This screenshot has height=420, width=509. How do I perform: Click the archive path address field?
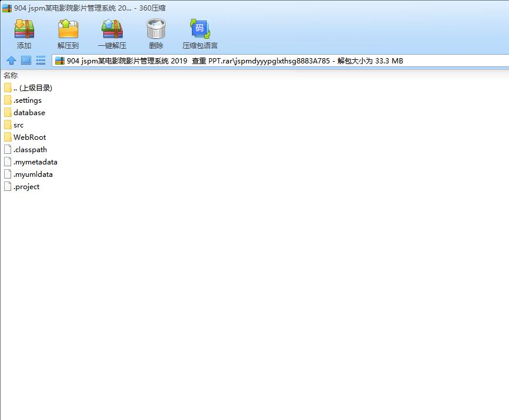click(x=281, y=61)
